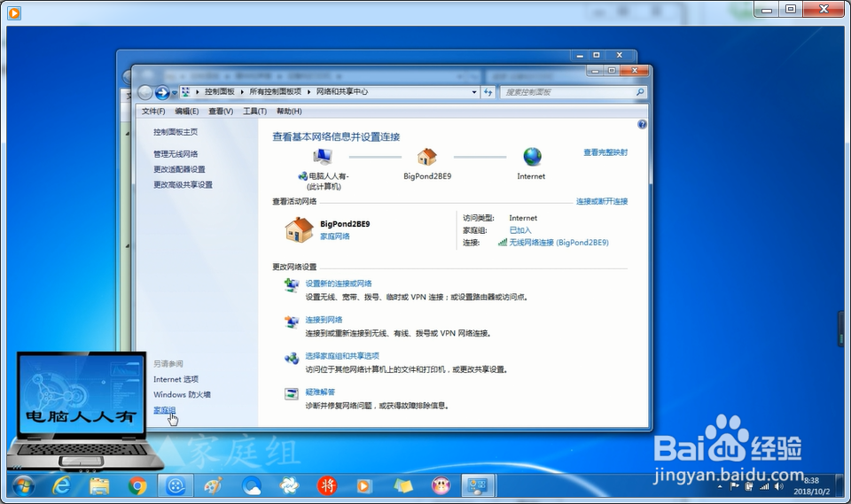Viewport: 851px width, 504px height.
Task: Open 更改适配器设置 sidebar link
Action: [179, 169]
